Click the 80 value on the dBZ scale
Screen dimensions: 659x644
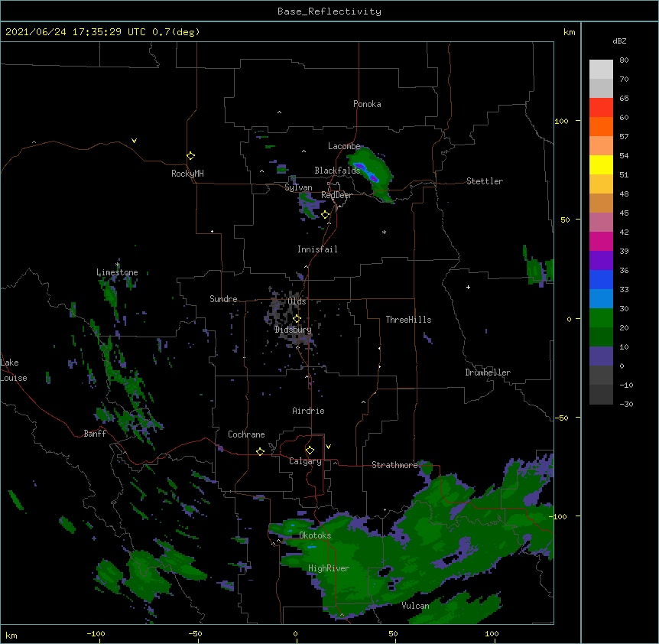(624, 60)
